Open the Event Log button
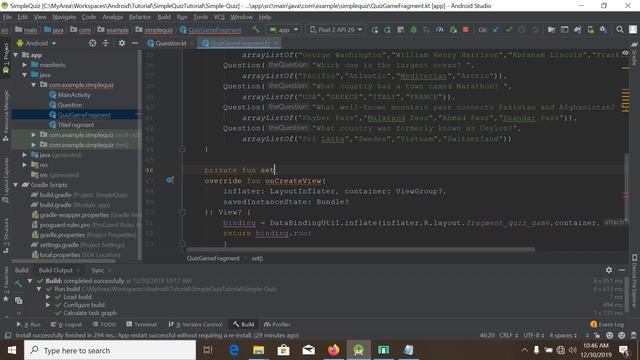 point(607,324)
